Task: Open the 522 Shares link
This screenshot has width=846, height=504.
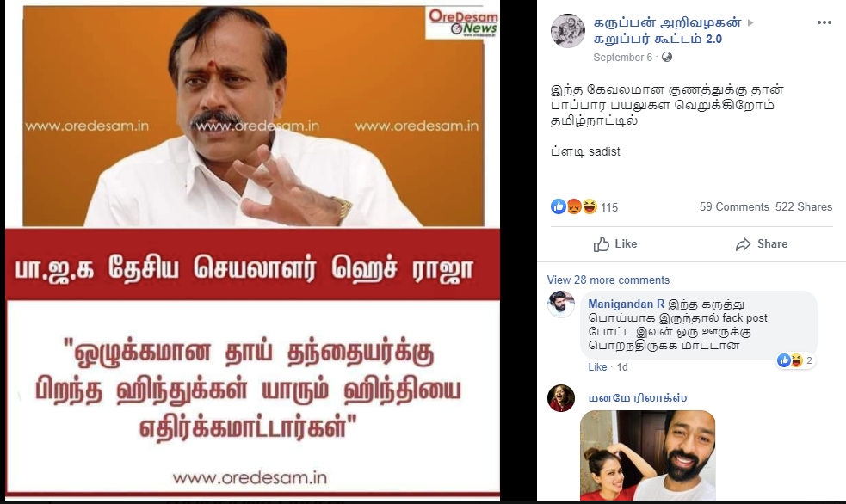Action: pyautogui.click(x=804, y=206)
